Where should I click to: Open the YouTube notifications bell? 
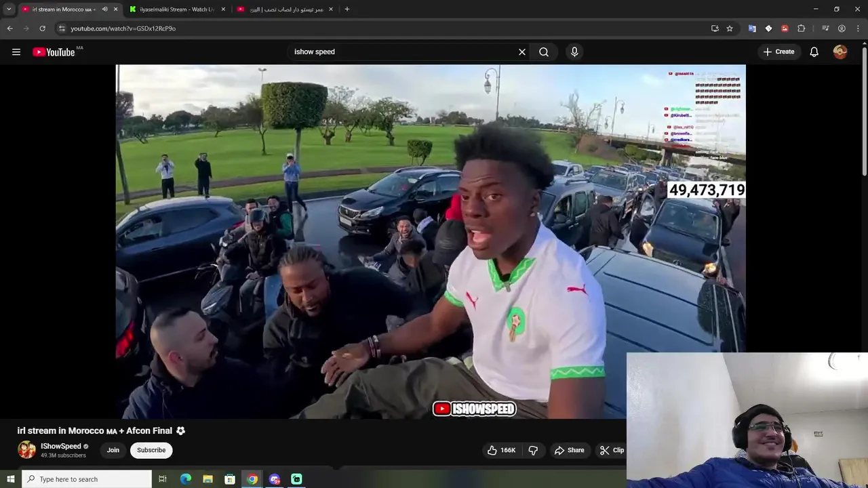[814, 52]
